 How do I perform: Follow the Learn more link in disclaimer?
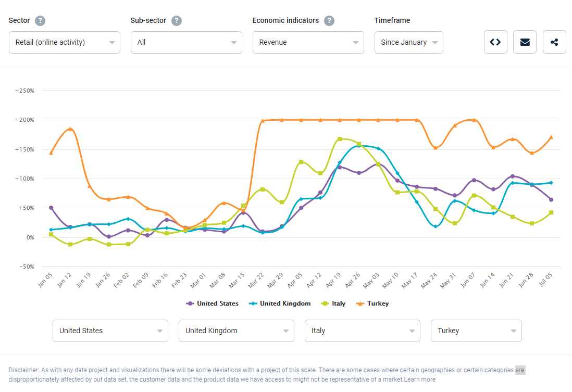[419, 379]
